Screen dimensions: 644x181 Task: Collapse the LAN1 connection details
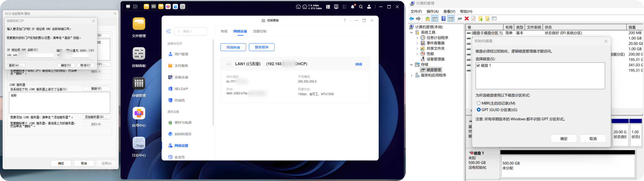pos(229,64)
